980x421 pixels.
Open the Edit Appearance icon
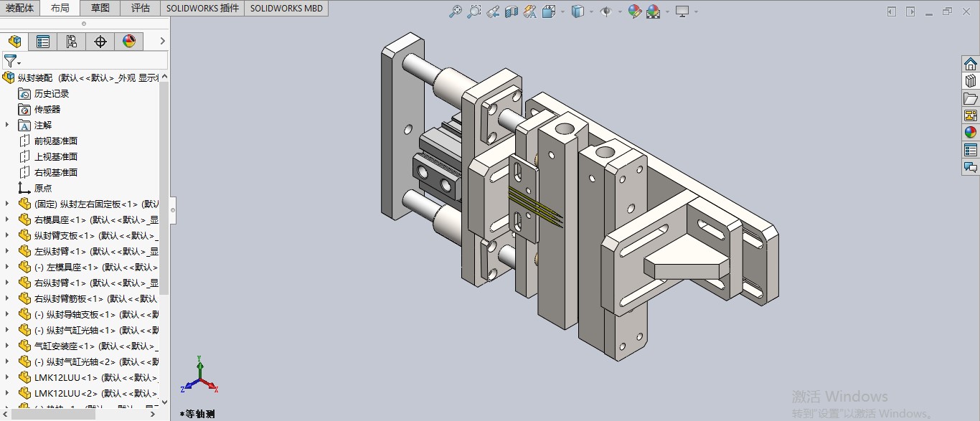pyautogui.click(x=635, y=11)
